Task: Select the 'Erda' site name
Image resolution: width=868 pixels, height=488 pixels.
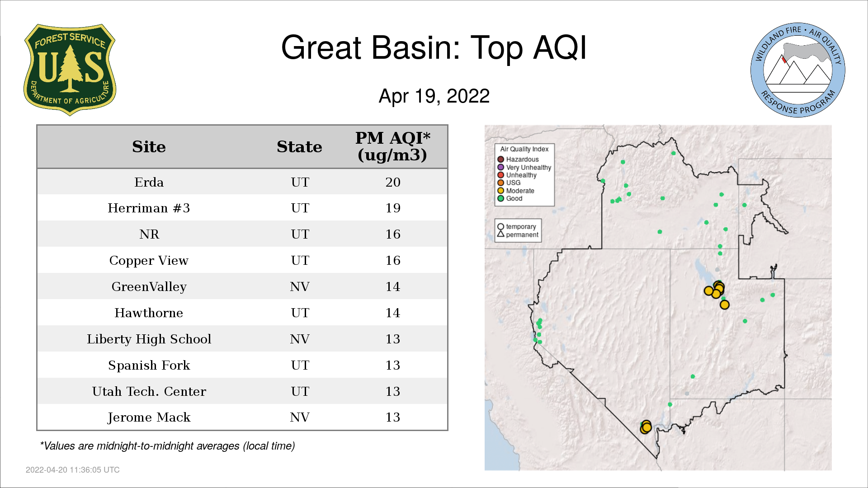Action: 149,182
